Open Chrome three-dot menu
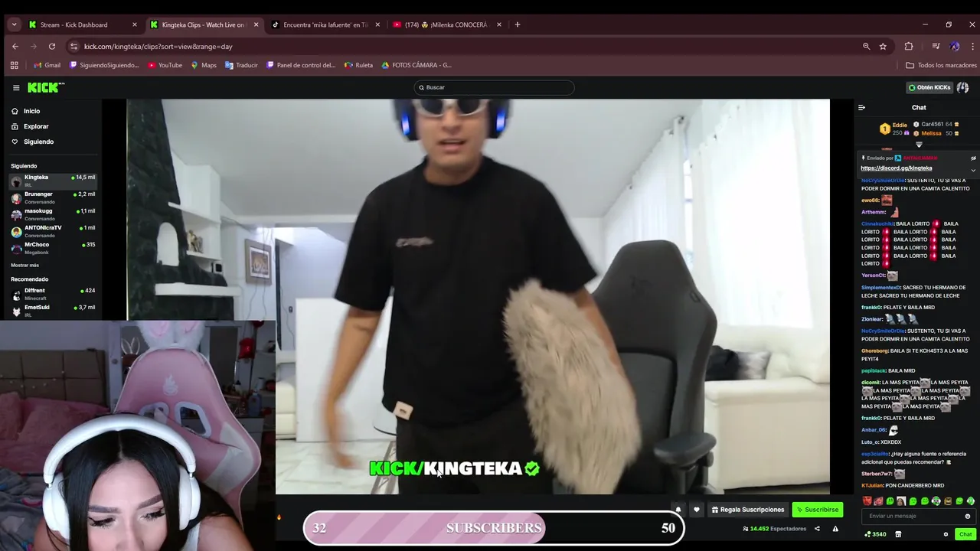The height and width of the screenshot is (551, 980). coord(972,46)
